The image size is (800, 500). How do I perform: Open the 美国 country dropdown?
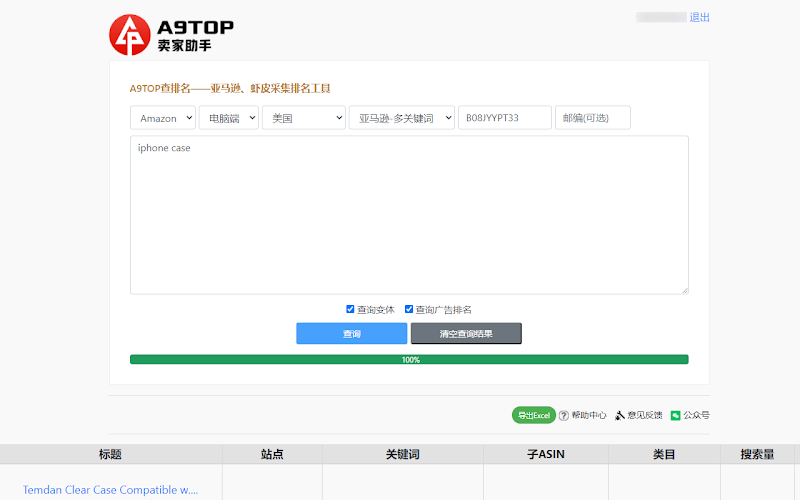click(x=304, y=118)
